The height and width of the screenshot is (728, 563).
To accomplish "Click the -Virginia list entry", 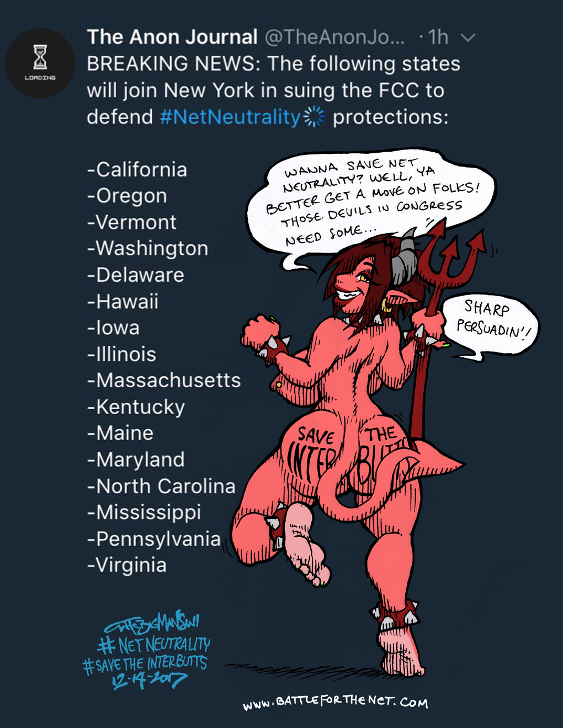I will (126, 565).
